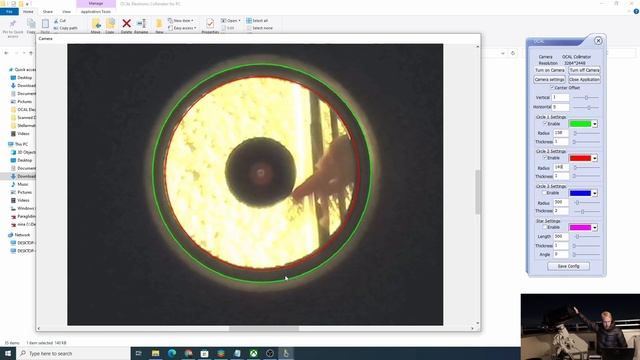Open the Windows Start menu
Viewport: 640px width, 360px height.
click(8, 353)
